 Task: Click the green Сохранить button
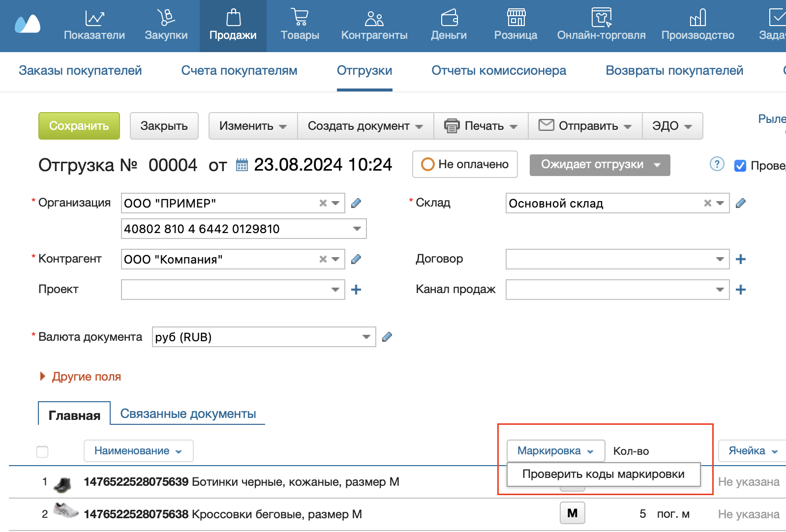79,126
